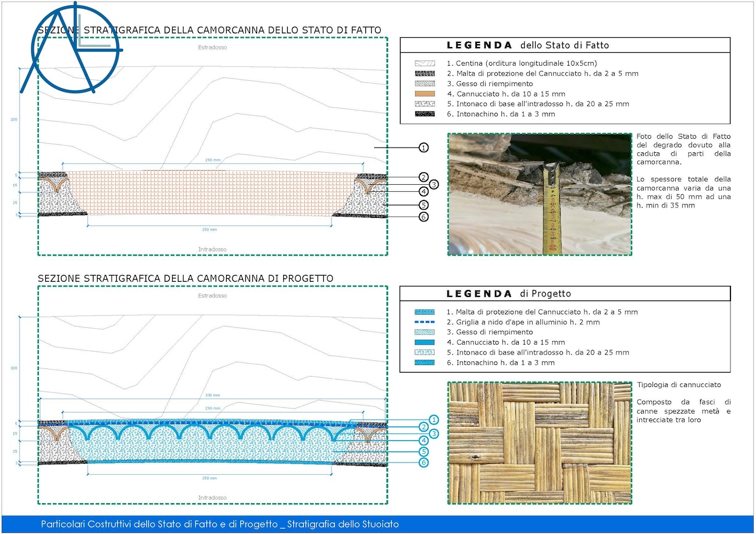Viewport: 756px width, 534px height.
Task: Click the '330 mm' dimension label
Action: tap(212, 395)
